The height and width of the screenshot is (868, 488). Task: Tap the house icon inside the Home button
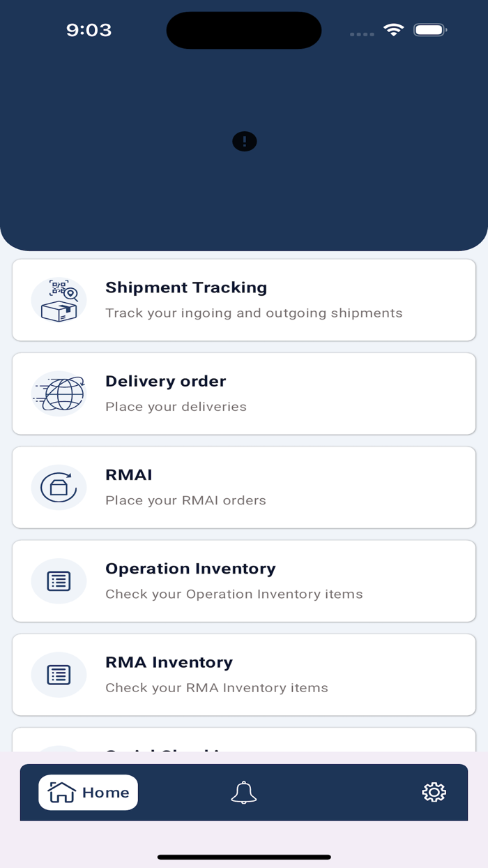coord(61,792)
